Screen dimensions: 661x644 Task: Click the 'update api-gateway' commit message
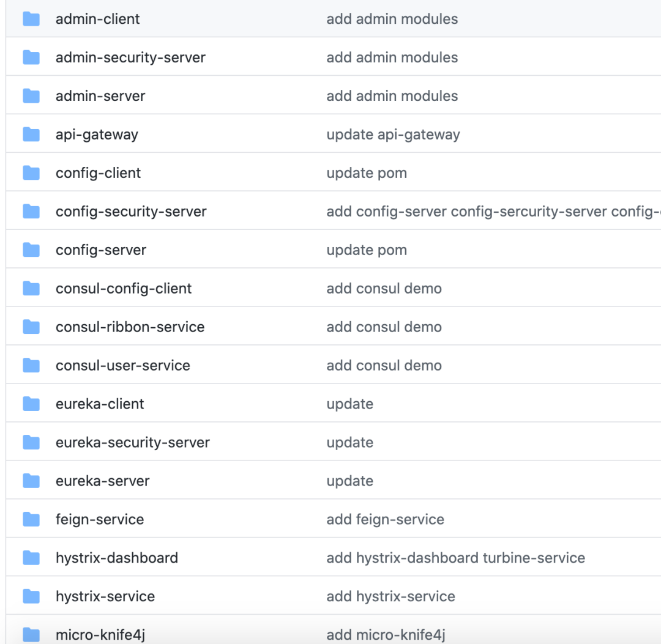coord(394,134)
